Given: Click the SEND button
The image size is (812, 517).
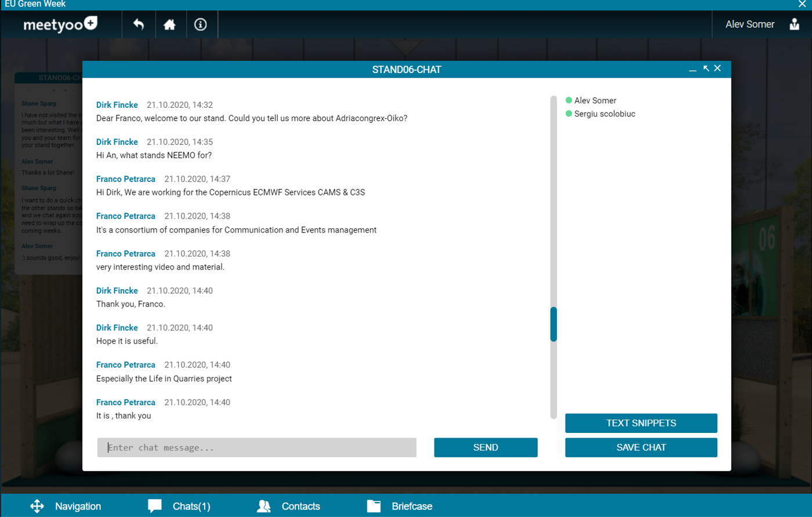Looking at the screenshot, I should coord(485,447).
